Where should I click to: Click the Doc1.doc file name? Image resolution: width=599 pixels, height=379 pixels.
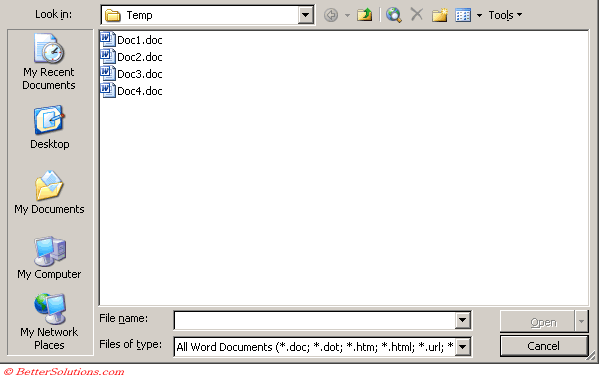(140, 40)
